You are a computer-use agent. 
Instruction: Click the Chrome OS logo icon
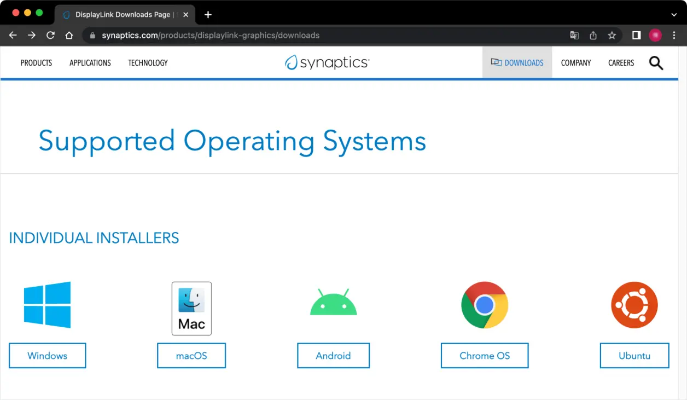click(x=484, y=305)
